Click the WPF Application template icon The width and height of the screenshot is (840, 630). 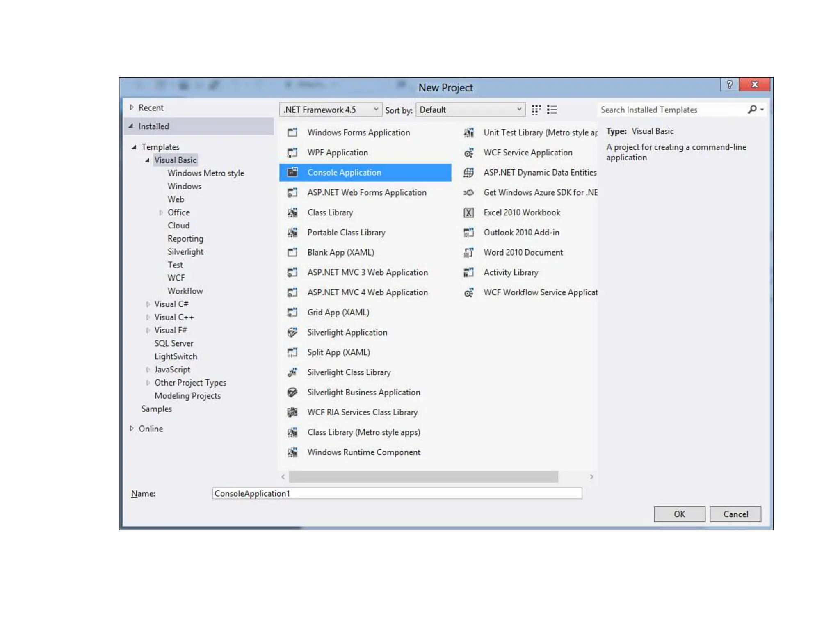292,153
